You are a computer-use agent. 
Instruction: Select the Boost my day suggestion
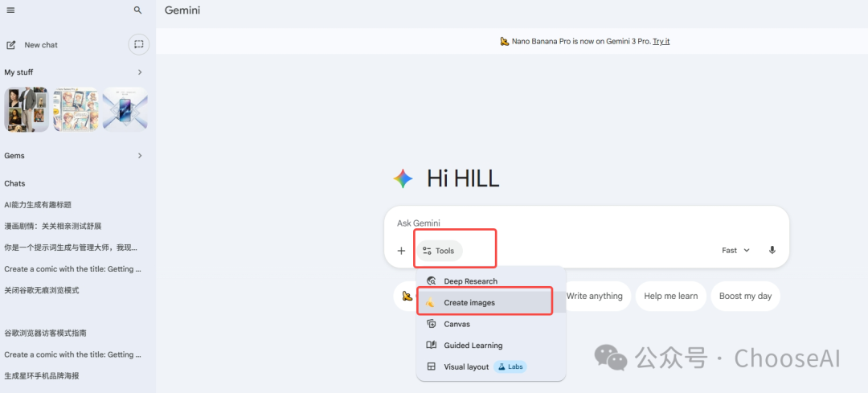[x=745, y=296]
